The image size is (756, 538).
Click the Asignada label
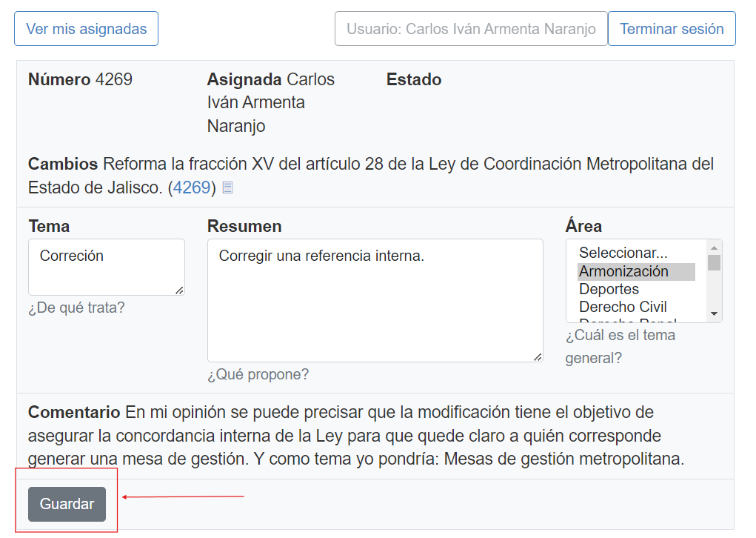244,79
